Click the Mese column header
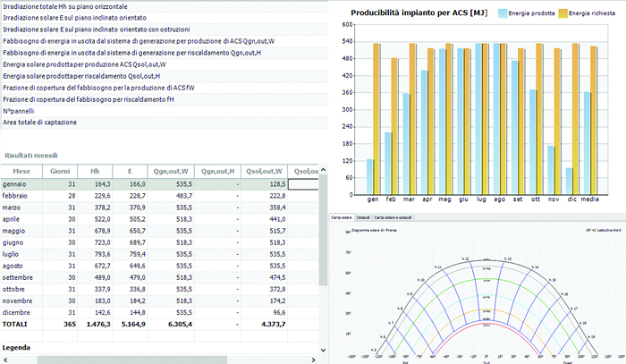 coord(21,170)
